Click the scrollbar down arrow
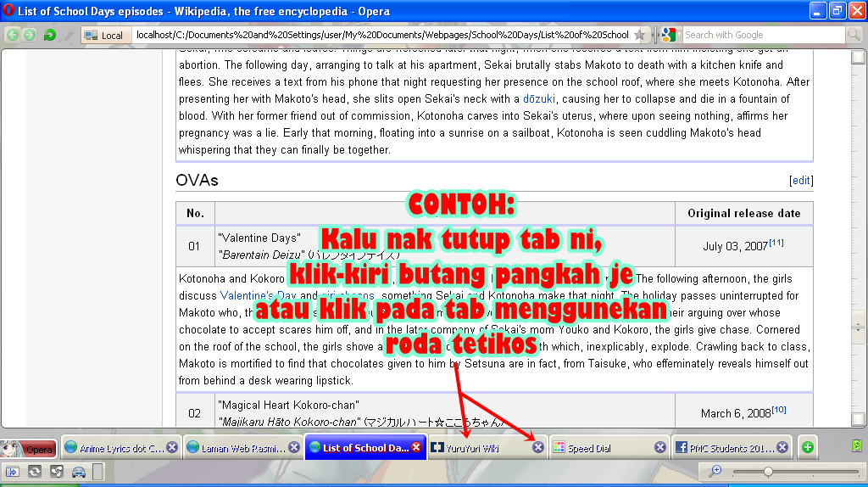868x487 pixels. [859, 419]
